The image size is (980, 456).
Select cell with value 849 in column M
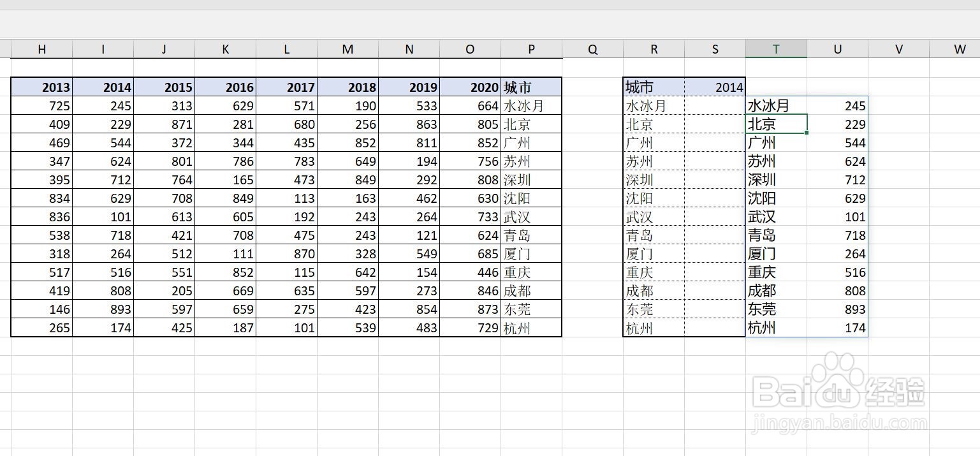[x=347, y=180]
